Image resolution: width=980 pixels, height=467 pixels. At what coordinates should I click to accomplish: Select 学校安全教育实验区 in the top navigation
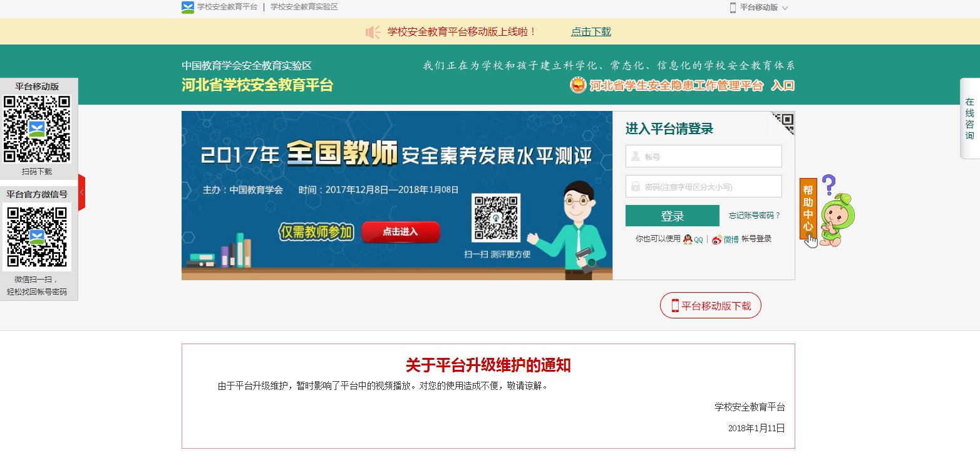pyautogui.click(x=305, y=8)
